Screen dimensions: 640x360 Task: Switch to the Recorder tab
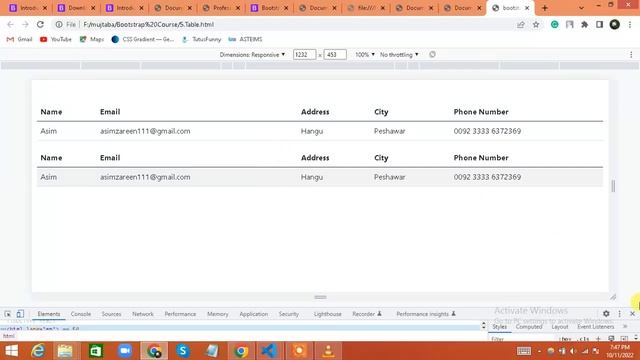coord(367,314)
